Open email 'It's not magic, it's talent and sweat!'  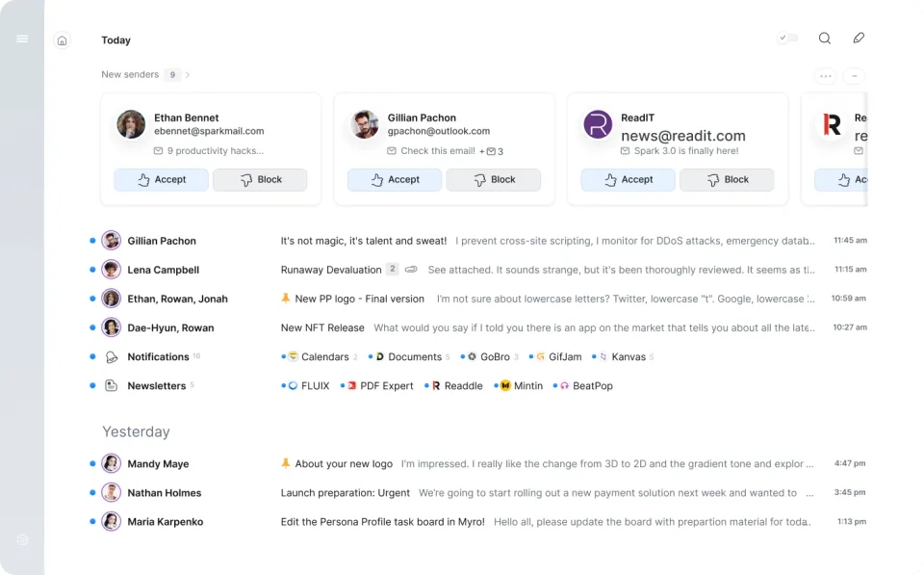[x=364, y=241]
